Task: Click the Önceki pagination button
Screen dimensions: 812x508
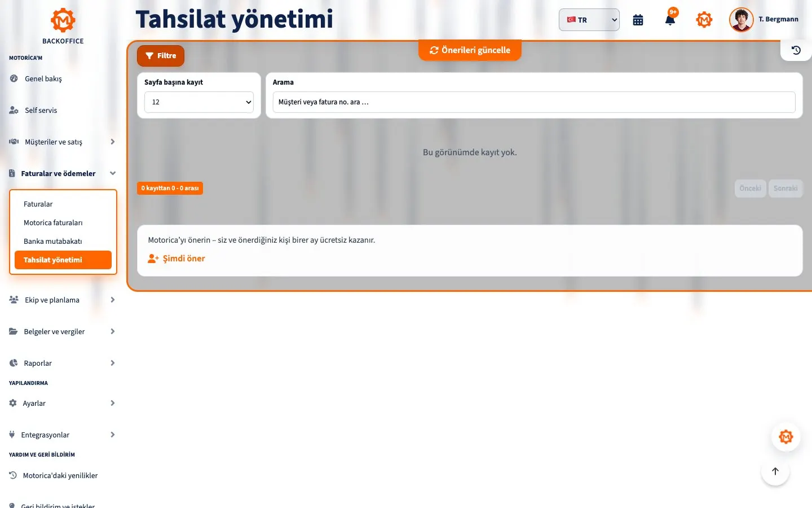Action: tap(750, 189)
